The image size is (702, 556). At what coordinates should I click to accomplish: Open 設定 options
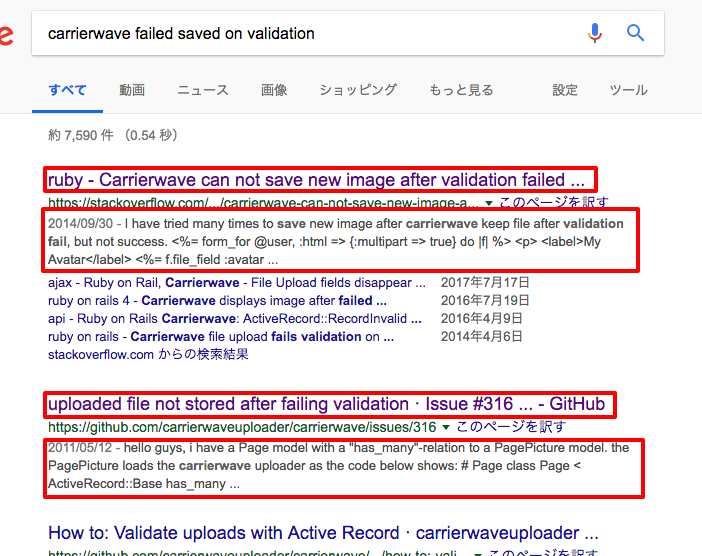pyautogui.click(x=565, y=90)
